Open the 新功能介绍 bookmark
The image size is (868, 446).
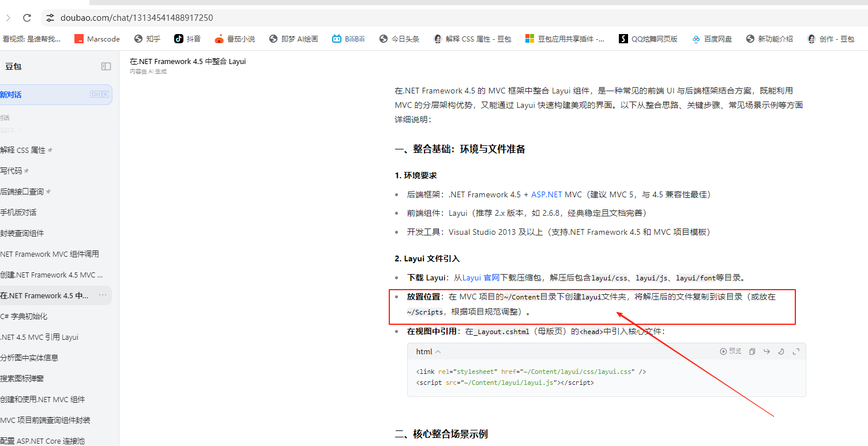click(769, 39)
